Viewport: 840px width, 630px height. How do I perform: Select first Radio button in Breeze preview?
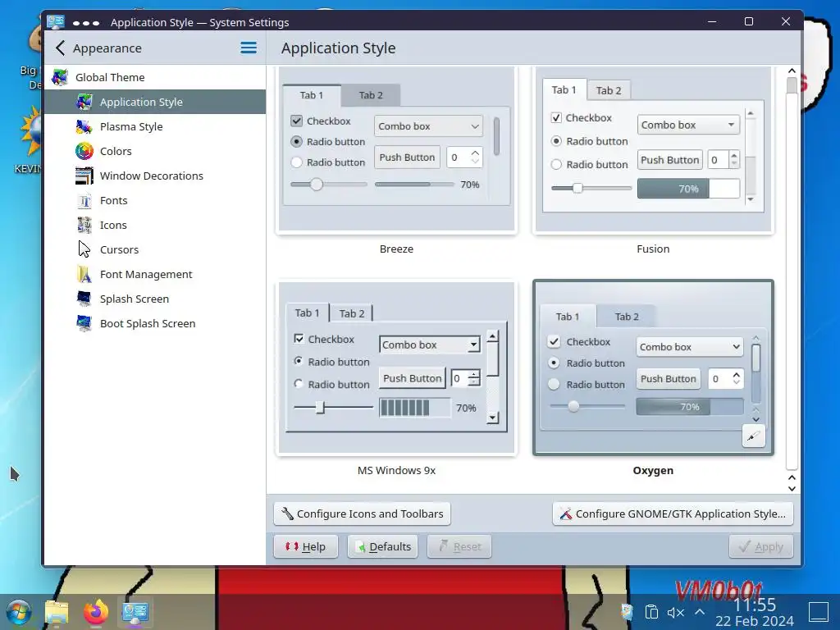pyautogui.click(x=296, y=141)
